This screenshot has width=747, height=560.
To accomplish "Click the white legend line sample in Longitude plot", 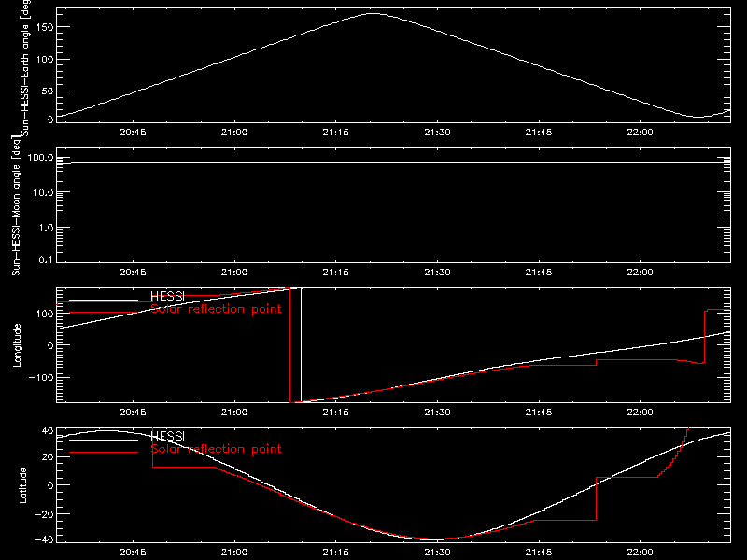I will [104, 300].
